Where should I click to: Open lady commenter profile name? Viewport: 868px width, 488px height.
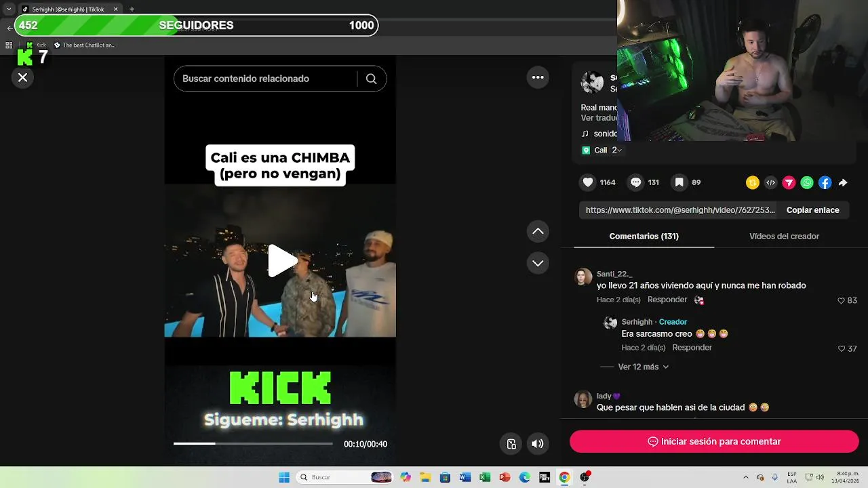608,396
